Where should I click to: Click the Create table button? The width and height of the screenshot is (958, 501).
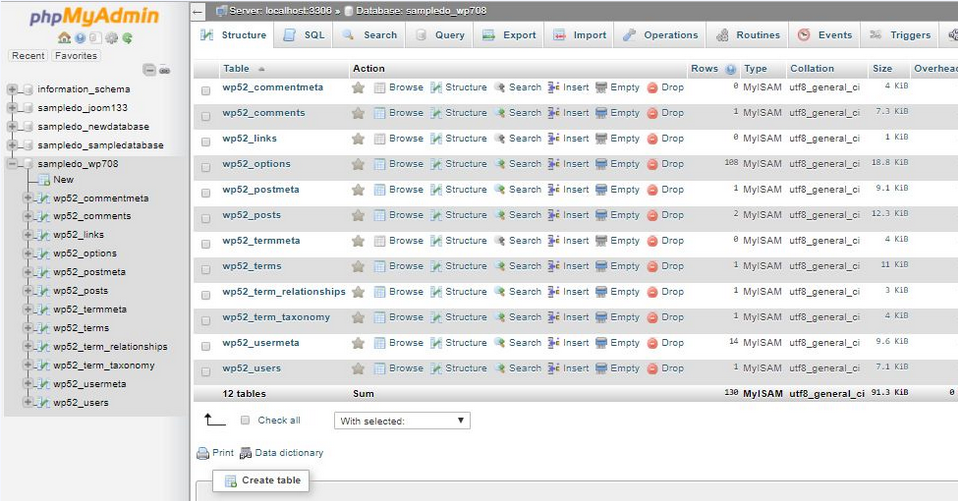pos(262,481)
